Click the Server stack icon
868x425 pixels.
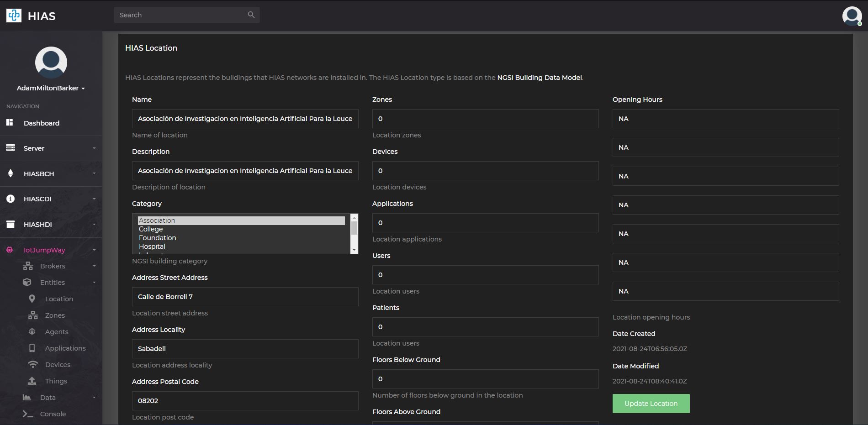11,147
